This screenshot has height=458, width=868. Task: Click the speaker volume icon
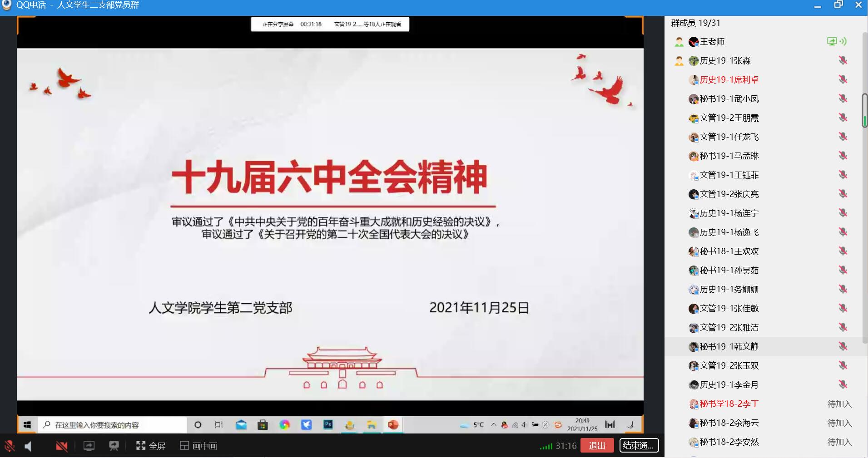click(x=28, y=446)
